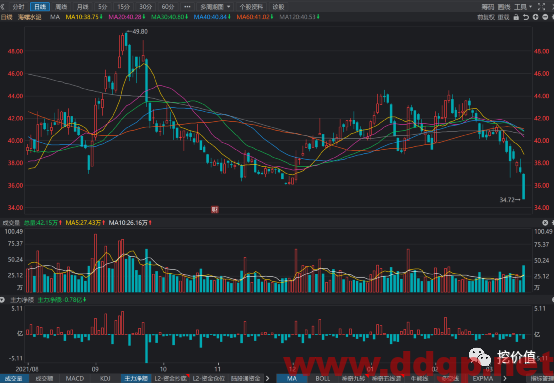Select the KDJ indicator tab
Viewport: 554px width, 383px height.
pos(105,378)
